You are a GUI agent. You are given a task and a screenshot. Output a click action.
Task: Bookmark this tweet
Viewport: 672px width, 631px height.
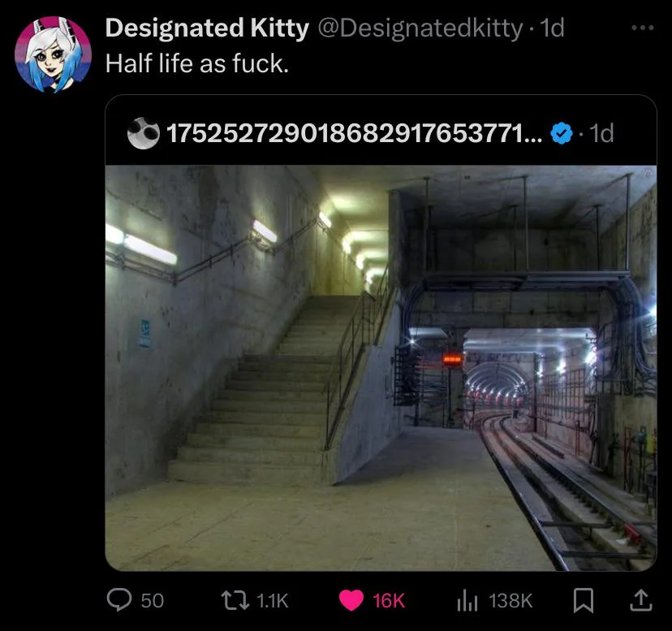click(584, 600)
